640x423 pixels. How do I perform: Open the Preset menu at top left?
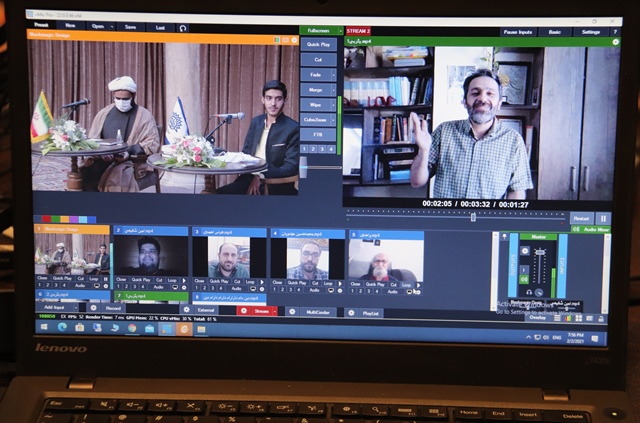(x=44, y=26)
